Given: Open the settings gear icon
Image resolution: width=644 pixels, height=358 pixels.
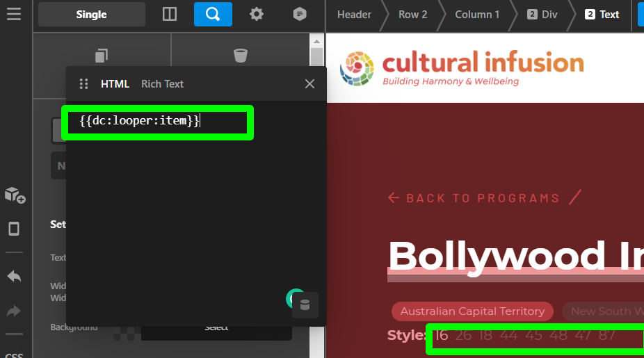Looking at the screenshot, I should point(257,14).
